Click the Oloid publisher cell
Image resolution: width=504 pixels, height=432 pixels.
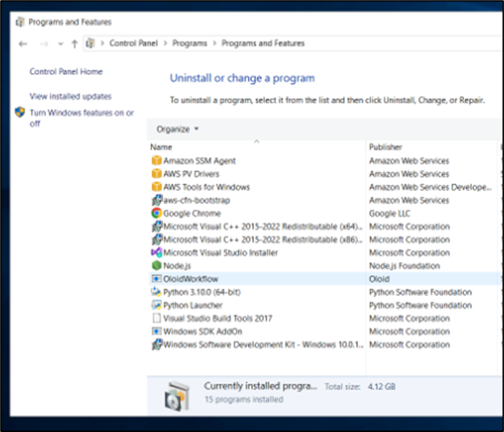coord(379,279)
